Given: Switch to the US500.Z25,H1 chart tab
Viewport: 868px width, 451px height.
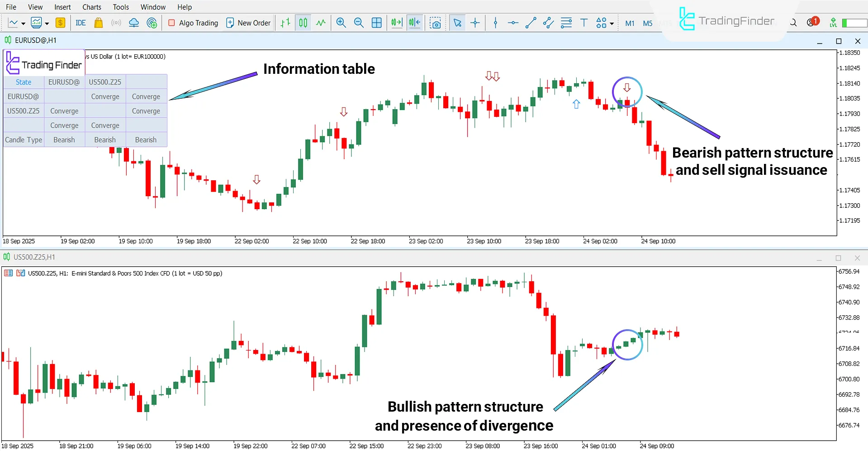Looking at the screenshot, I should tap(34, 257).
